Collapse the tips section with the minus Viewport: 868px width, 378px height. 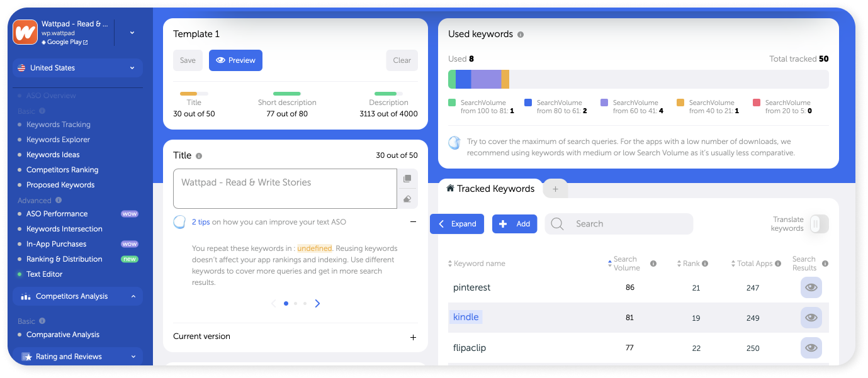(413, 222)
